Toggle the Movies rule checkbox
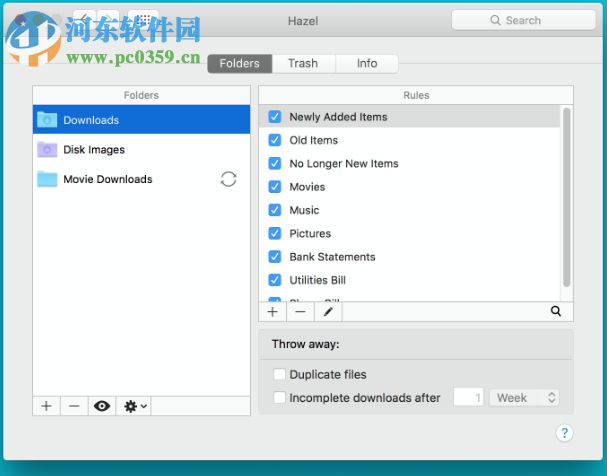Image resolution: width=607 pixels, height=476 pixels. [x=275, y=187]
